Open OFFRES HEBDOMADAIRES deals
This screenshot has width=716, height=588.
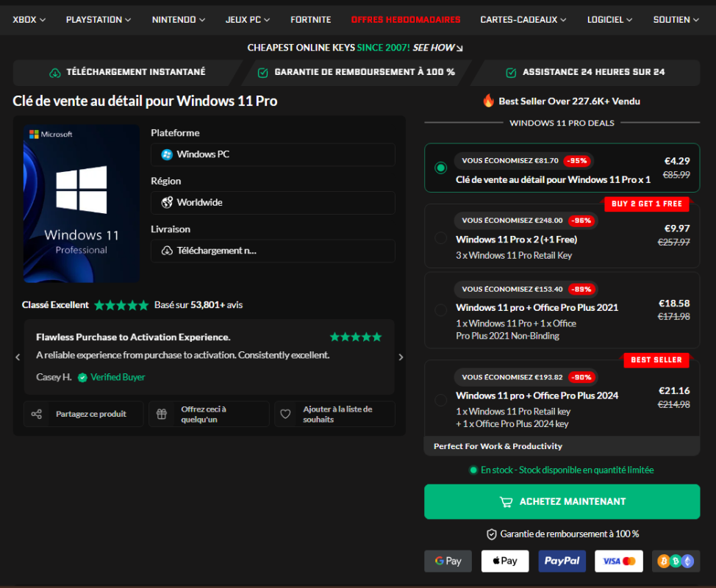(406, 20)
